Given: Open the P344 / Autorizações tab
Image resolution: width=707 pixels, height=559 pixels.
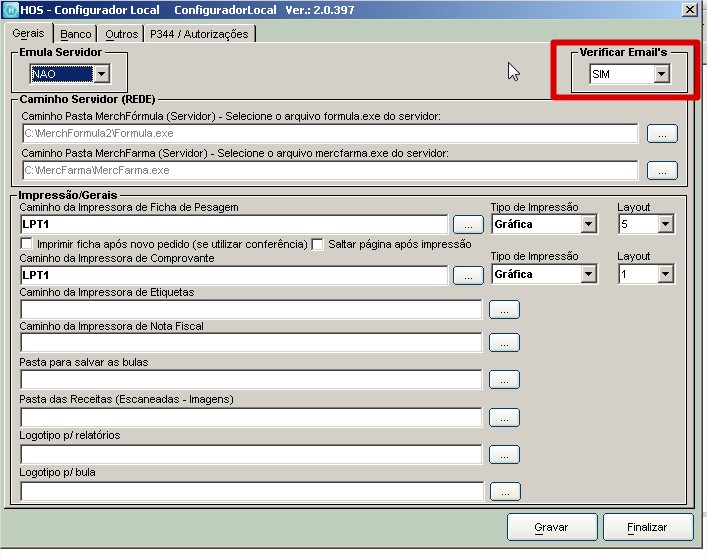Looking at the screenshot, I should point(200,34).
